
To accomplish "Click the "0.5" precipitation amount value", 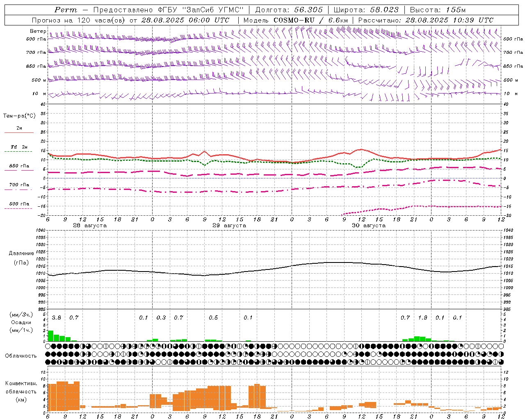I will pos(213,318).
